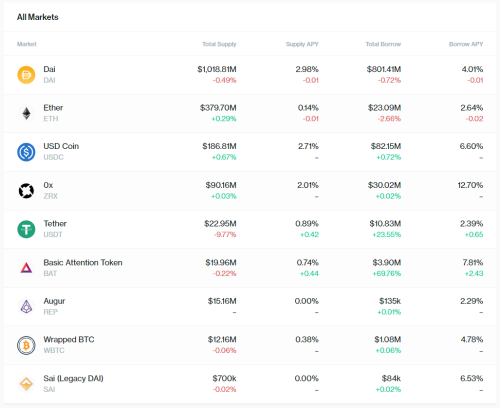Select Tether's $22.95M total supply value
Screen dimensions: 500x408
pos(220,224)
